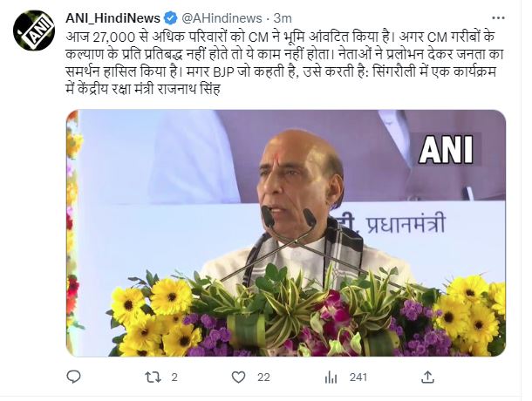View analytics via the bar chart icon

(x=331, y=377)
